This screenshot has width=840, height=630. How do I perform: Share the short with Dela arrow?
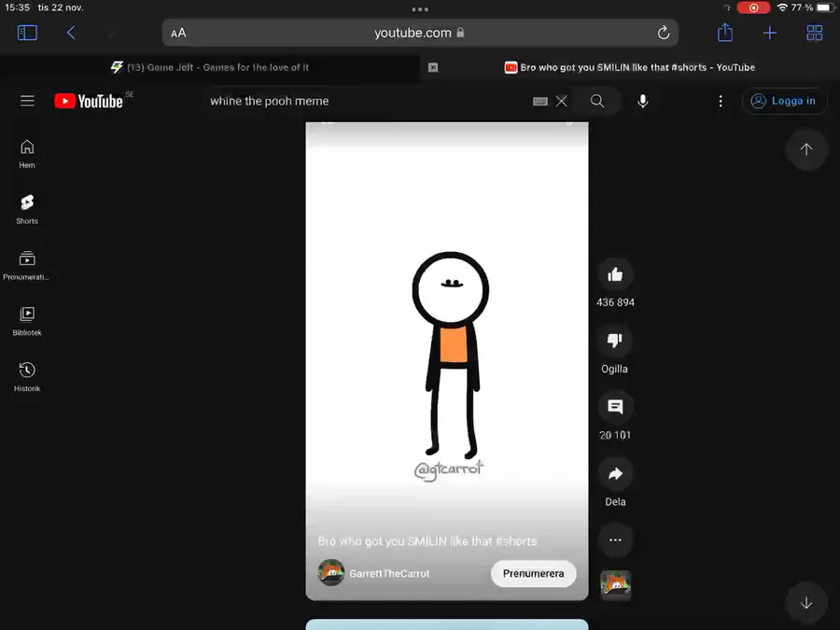[615, 474]
